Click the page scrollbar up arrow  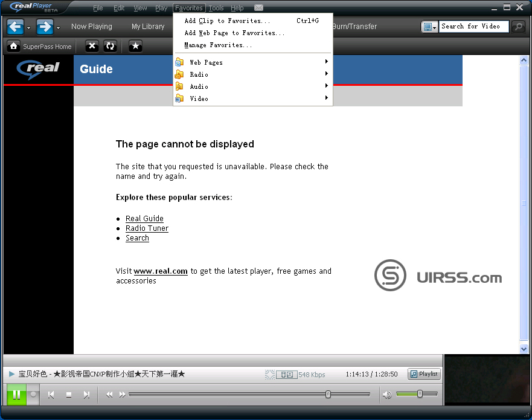click(524, 60)
